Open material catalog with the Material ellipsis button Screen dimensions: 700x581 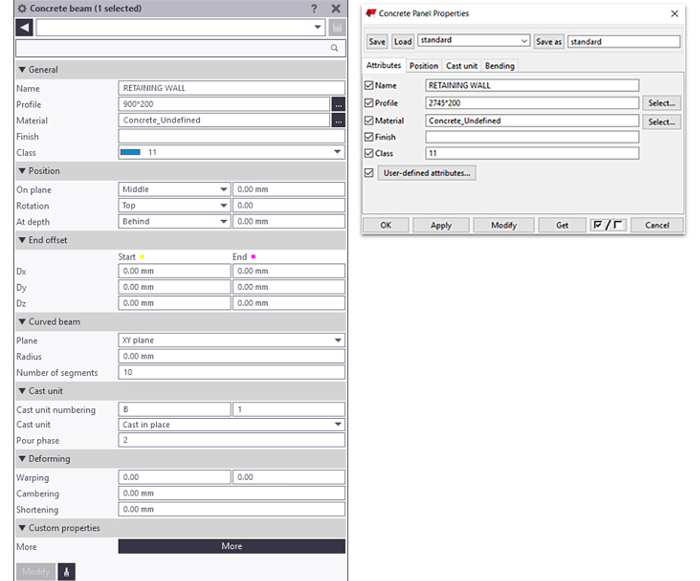tap(338, 121)
